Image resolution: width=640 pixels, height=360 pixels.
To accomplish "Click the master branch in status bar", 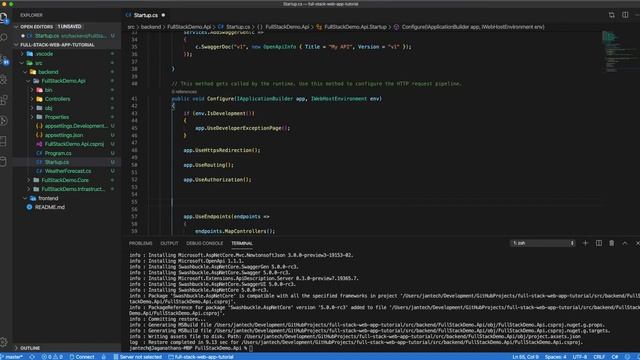I will tap(12, 357).
